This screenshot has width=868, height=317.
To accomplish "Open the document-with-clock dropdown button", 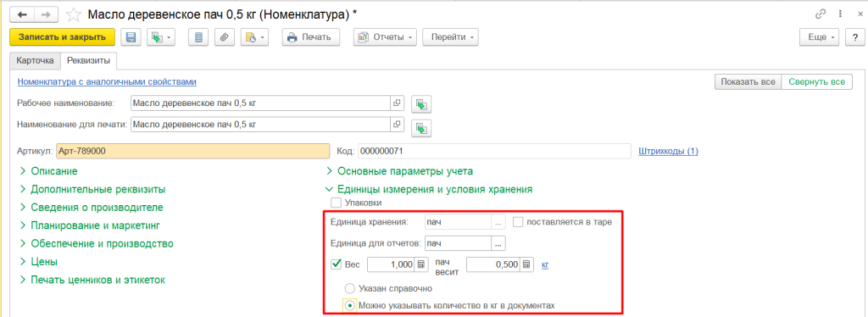I will point(253,37).
